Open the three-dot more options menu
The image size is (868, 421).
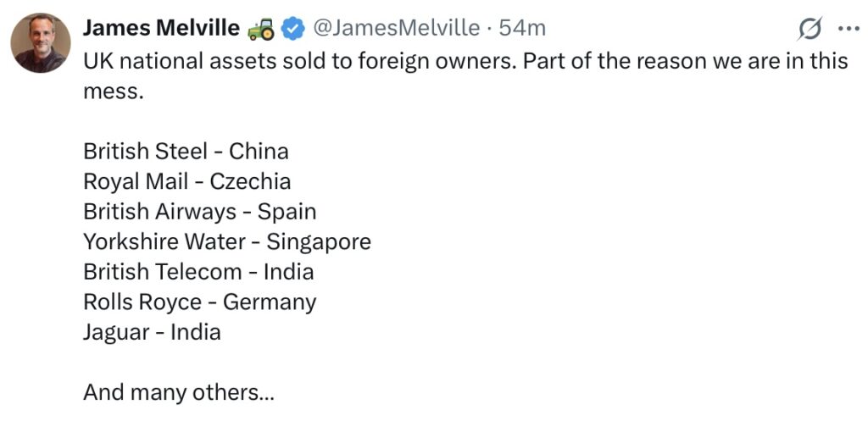(849, 30)
